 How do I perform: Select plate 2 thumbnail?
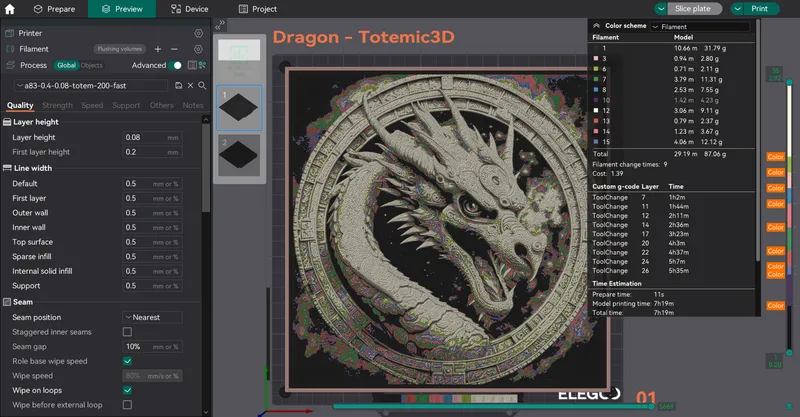(x=239, y=156)
